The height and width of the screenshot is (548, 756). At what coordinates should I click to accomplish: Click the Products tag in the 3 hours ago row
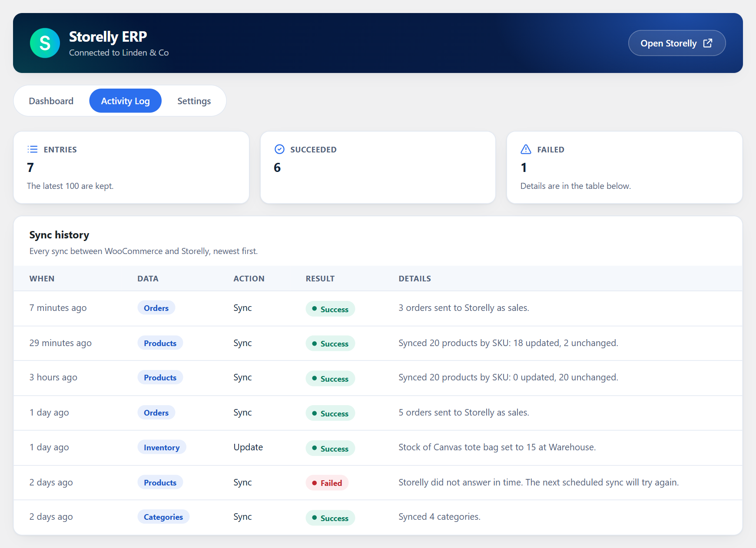(160, 377)
